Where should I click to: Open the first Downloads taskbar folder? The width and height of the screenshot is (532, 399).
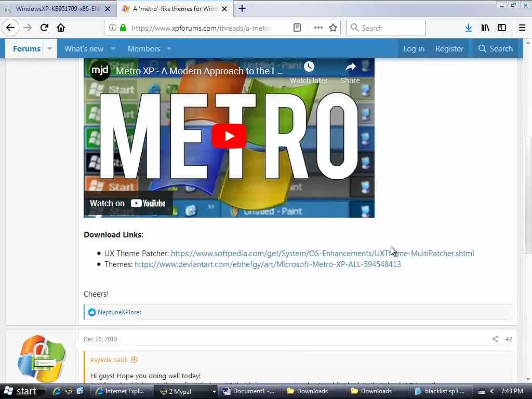pos(312,391)
